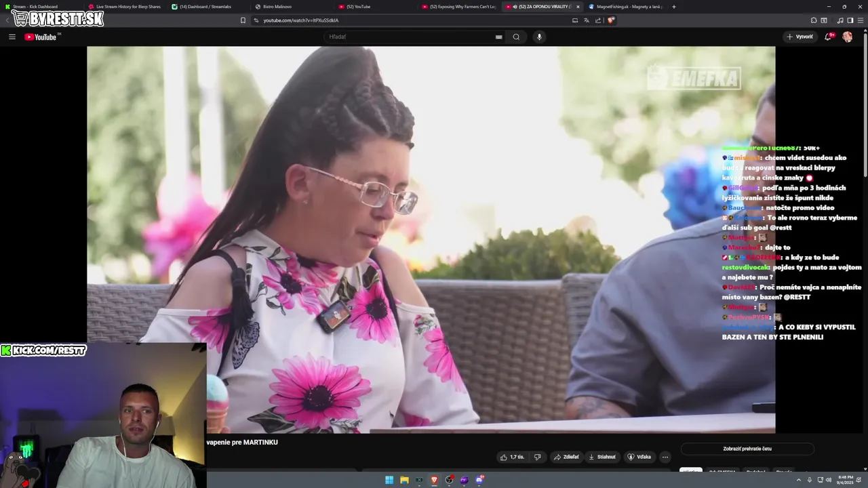
Task: Click the video player to pause playback
Action: point(431,239)
